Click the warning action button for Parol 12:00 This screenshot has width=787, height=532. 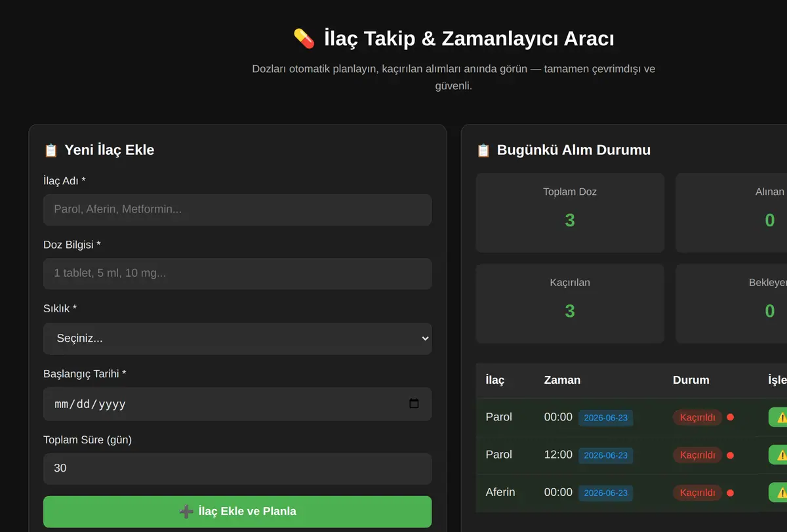[778, 455]
